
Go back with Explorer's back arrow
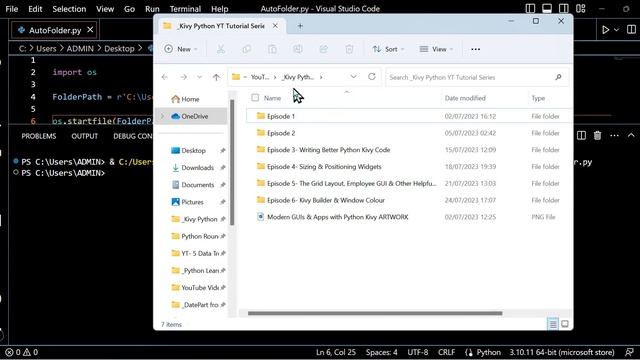pyautogui.click(x=165, y=77)
